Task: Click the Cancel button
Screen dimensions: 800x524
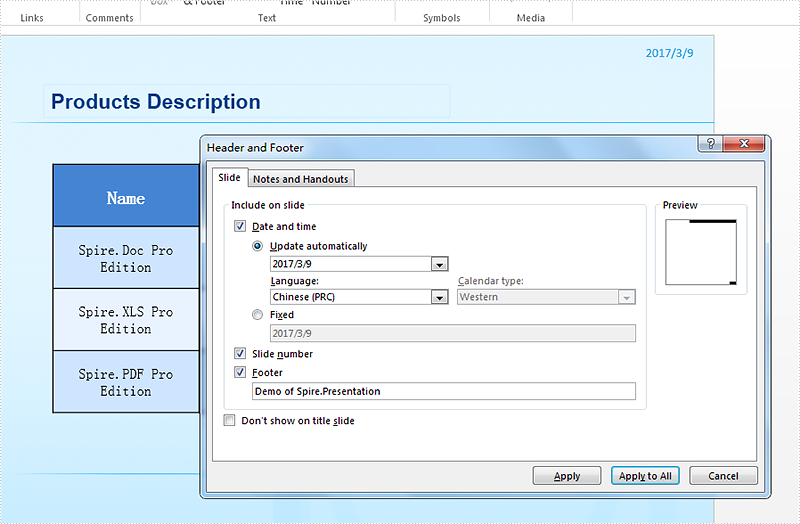Action: [723, 476]
